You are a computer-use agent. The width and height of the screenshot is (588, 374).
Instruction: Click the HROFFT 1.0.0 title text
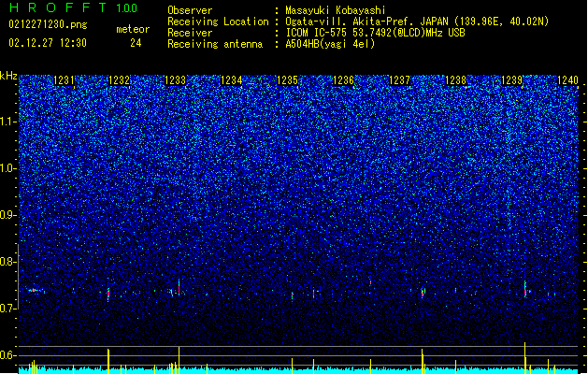tap(74, 7)
